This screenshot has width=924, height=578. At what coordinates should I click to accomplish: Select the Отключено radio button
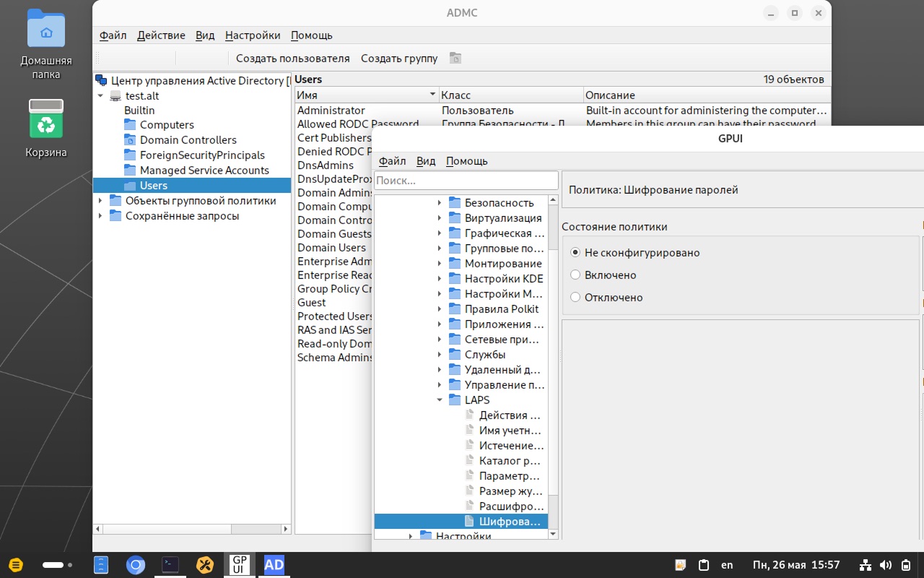tap(575, 298)
